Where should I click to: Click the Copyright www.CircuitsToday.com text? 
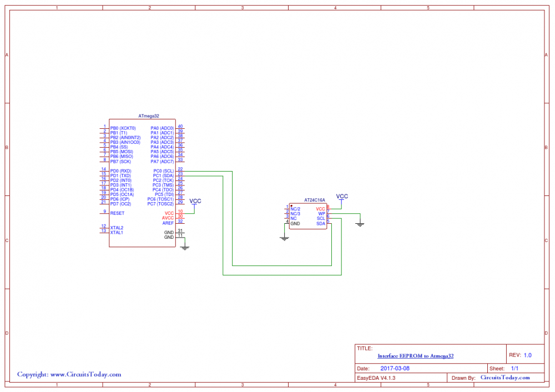69,374
